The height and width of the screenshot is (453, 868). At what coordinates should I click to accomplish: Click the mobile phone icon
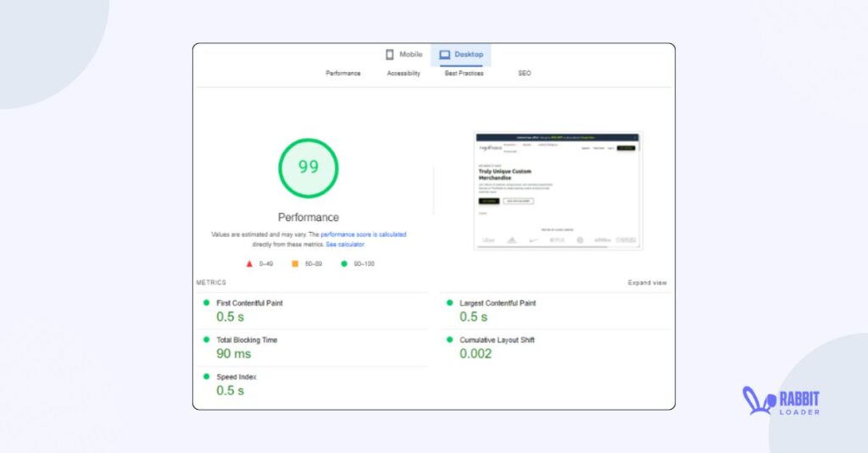click(390, 54)
